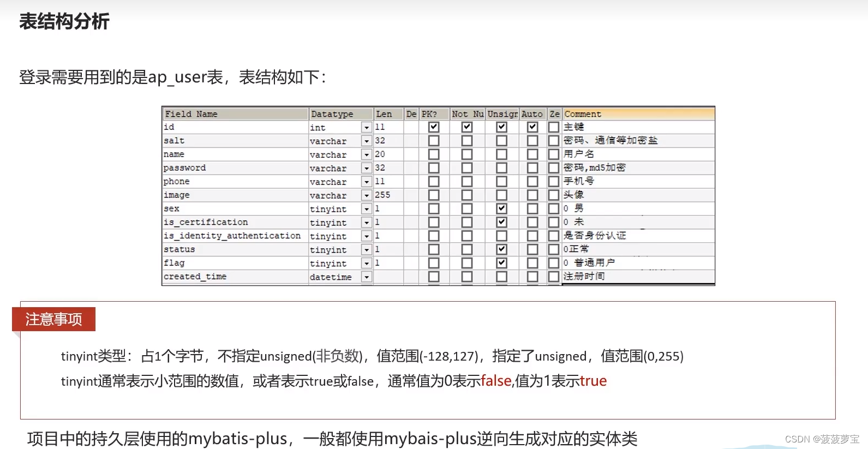Select the created_time field name cell

(x=236, y=277)
